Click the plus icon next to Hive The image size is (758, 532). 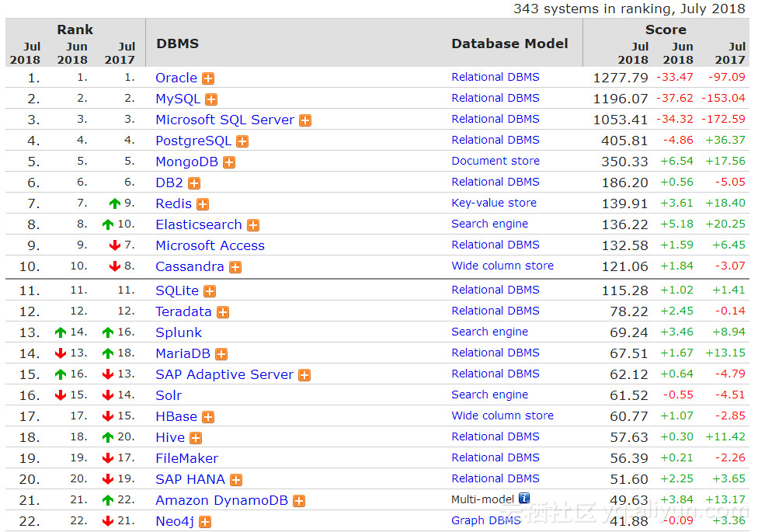[x=196, y=438]
